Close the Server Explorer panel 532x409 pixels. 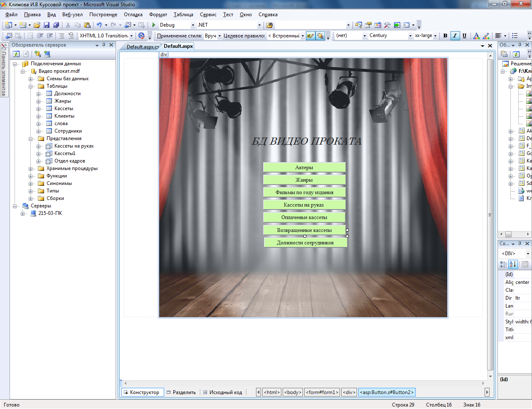(111, 45)
